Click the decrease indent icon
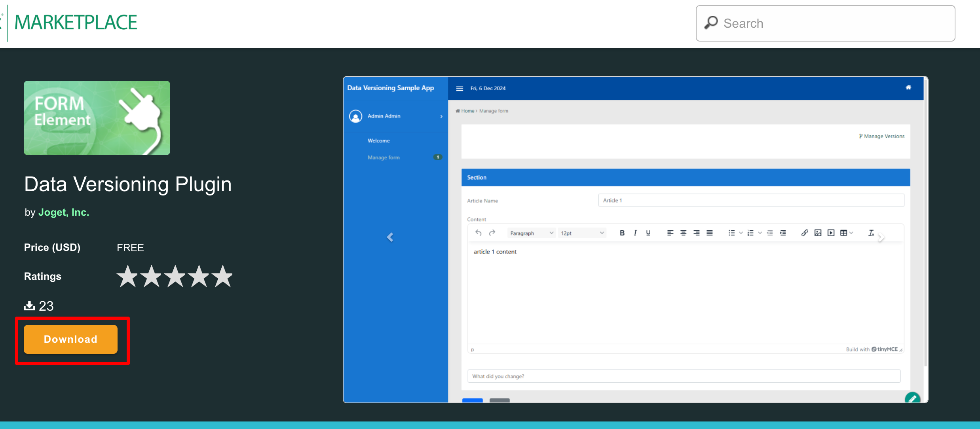The width and height of the screenshot is (980, 429). [770, 233]
